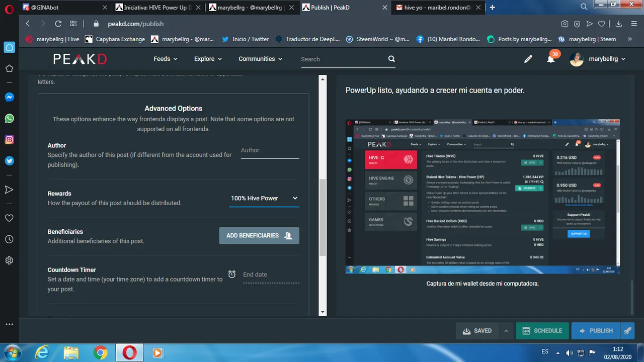Click the Publish button
Viewport: 644px width, 362px height.
click(596, 331)
